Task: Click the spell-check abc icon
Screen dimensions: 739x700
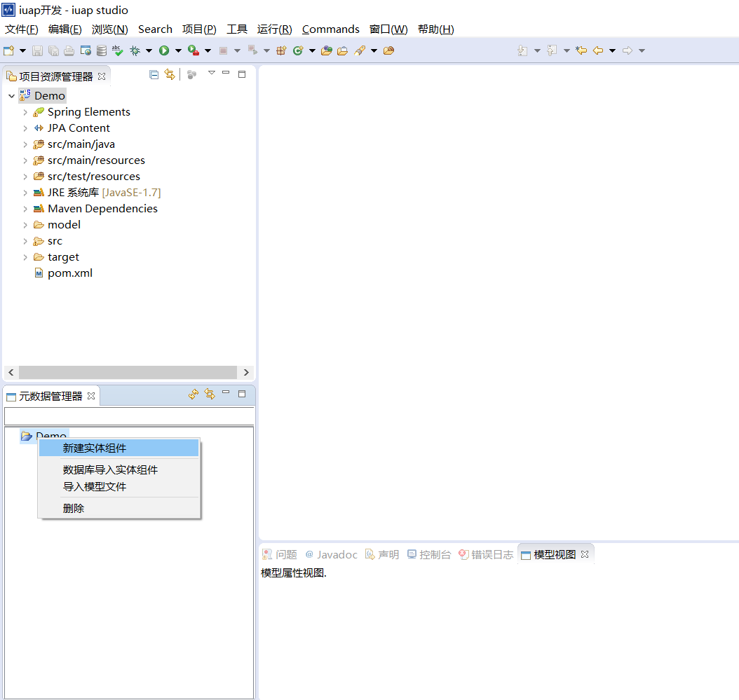Action: [x=117, y=50]
